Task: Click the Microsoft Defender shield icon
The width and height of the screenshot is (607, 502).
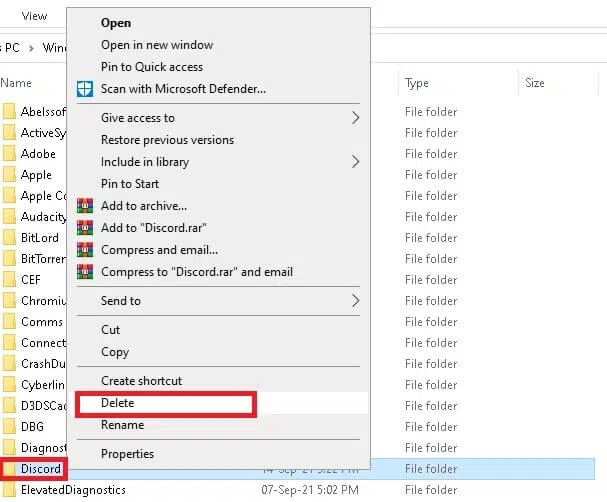Action: tap(85, 89)
